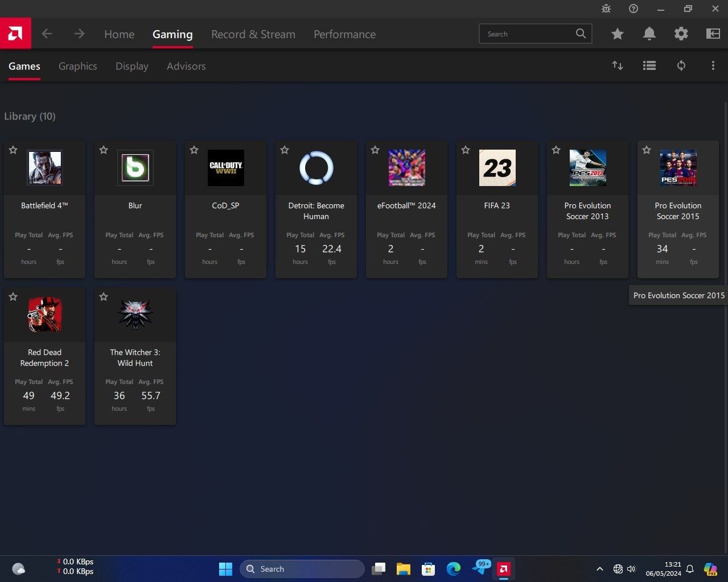Open the Advisors sub-tab
This screenshot has height=582, width=728.
(x=186, y=66)
